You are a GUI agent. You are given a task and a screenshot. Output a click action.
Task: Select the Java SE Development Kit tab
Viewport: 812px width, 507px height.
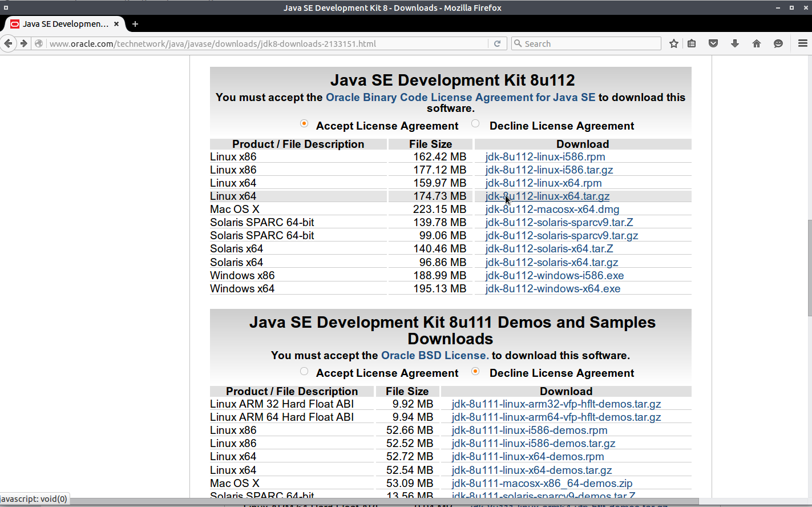pyautogui.click(x=65, y=24)
